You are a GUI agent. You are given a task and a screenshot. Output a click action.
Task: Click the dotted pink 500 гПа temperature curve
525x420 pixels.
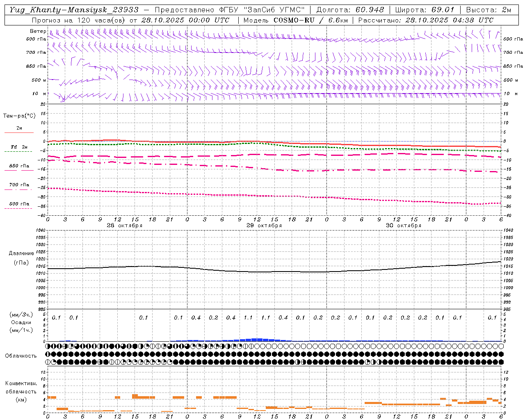[x=274, y=196]
